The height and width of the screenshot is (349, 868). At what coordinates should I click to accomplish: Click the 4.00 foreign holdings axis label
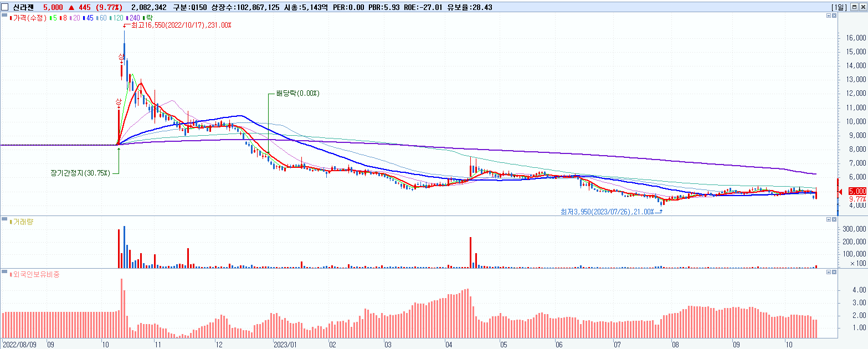pos(860,290)
